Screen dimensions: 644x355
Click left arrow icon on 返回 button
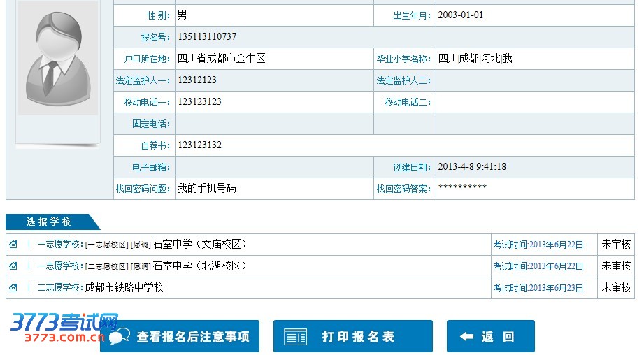[x=466, y=337]
